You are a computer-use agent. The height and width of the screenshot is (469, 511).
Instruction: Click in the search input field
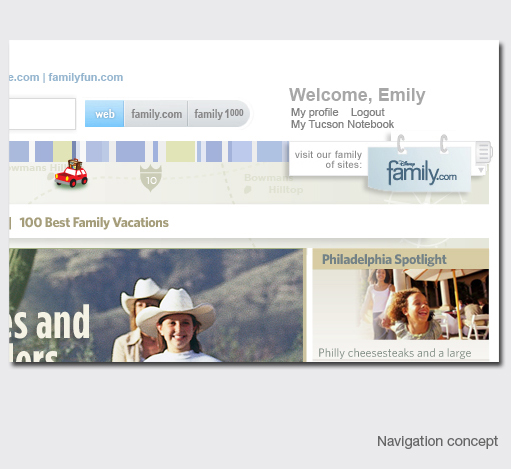click(42, 114)
